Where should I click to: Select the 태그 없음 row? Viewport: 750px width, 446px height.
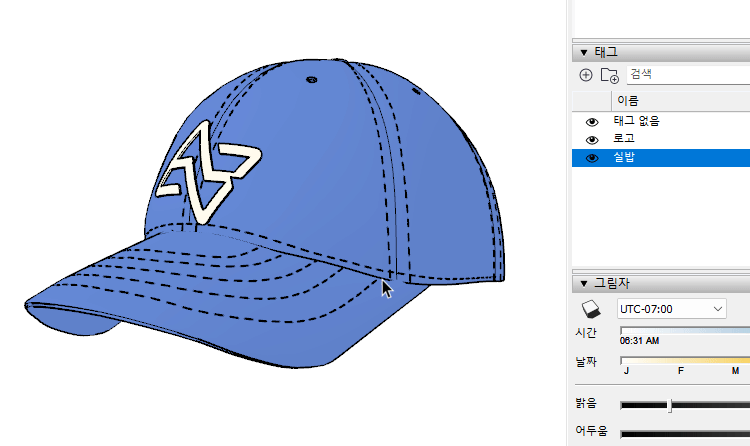[x=661, y=121]
